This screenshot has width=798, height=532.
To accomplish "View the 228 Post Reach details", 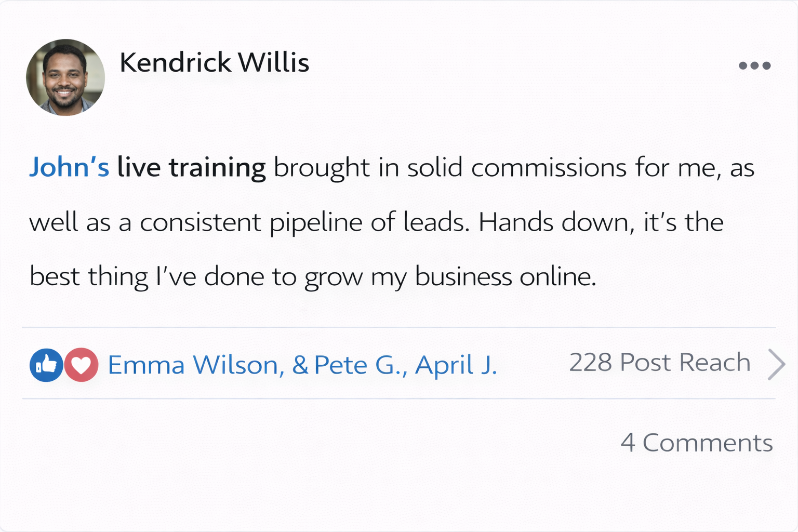I will point(660,363).
